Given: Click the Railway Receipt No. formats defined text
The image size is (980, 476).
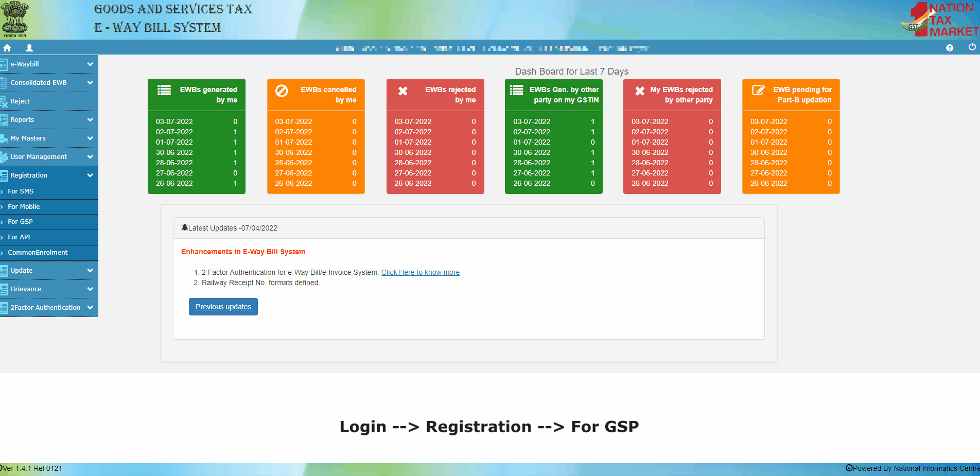Looking at the screenshot, I should click(x=260, y=283).
